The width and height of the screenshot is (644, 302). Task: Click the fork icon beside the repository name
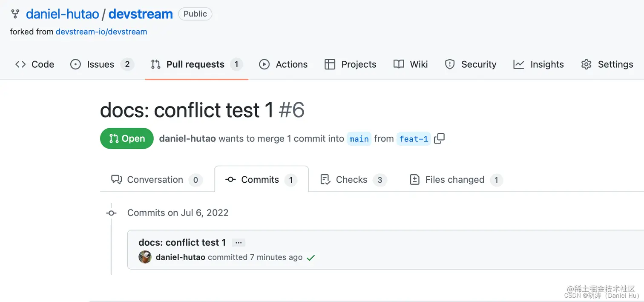[x=15, y=14]
